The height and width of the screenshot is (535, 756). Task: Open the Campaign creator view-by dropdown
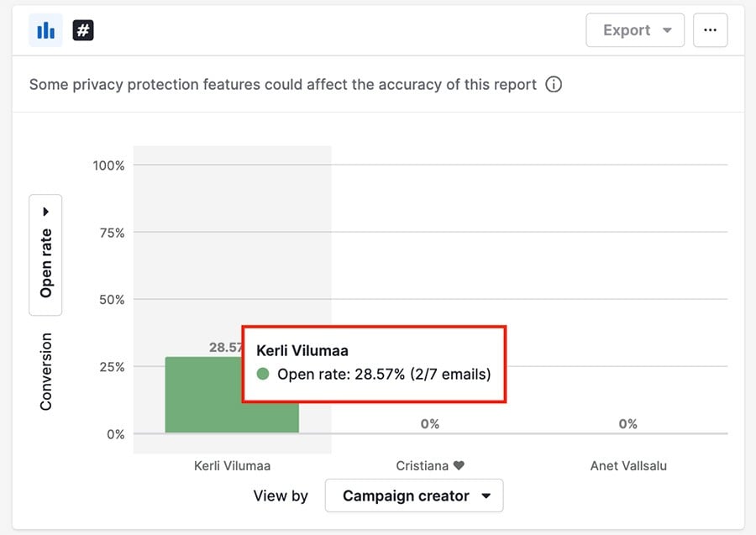click(x=414, y=496)
